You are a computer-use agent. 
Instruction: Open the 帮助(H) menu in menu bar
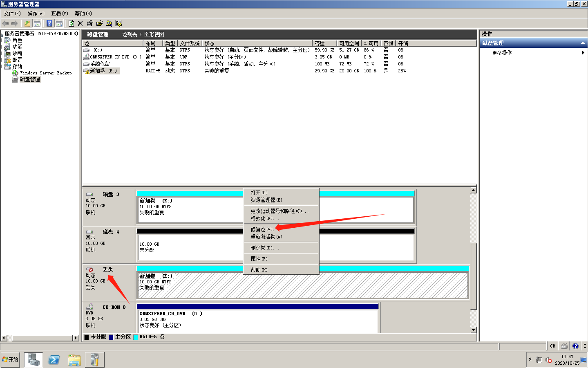tap(83, 13)
